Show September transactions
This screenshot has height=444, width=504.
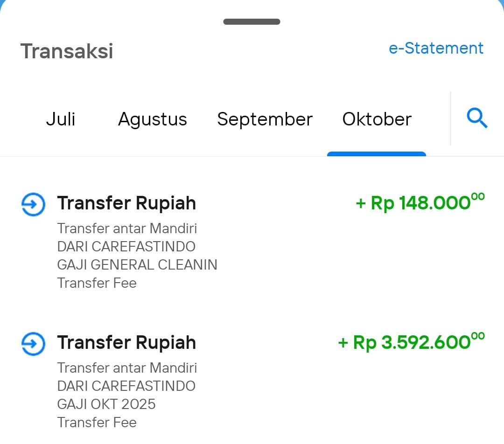point(265,119)
